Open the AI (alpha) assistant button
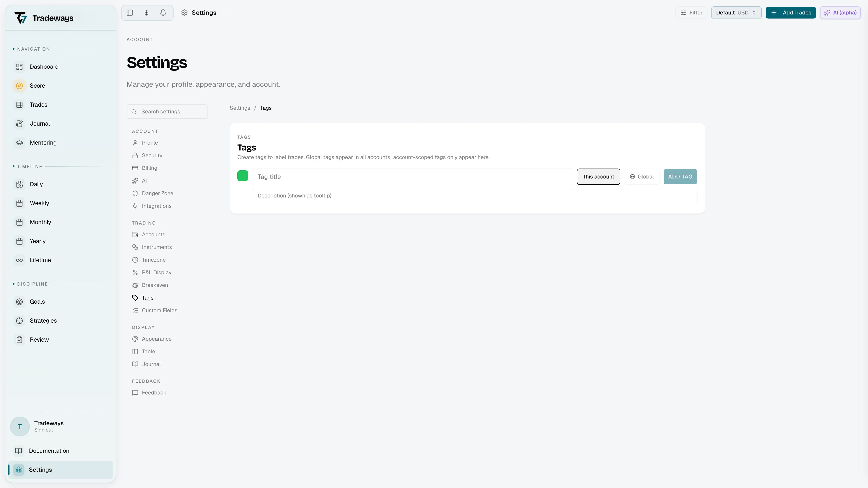 (840, 13)
